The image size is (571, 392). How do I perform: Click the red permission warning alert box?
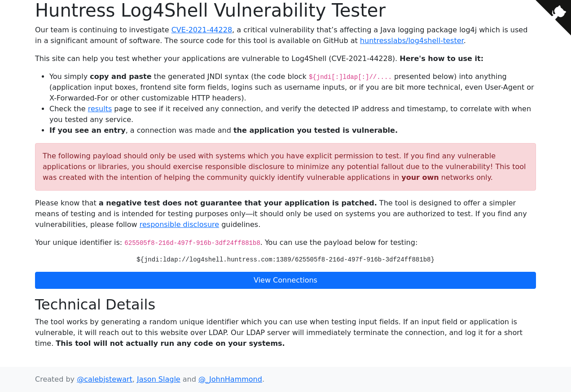tap(285, 167)
